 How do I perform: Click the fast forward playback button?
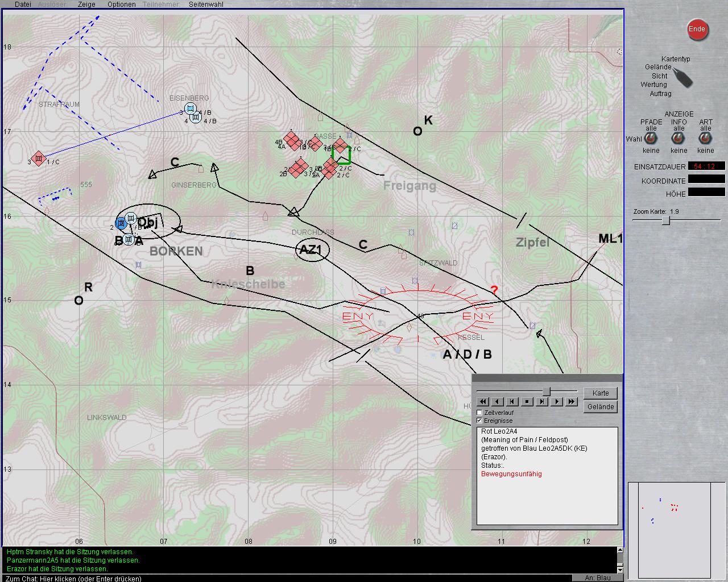click(x=572, y=402)
